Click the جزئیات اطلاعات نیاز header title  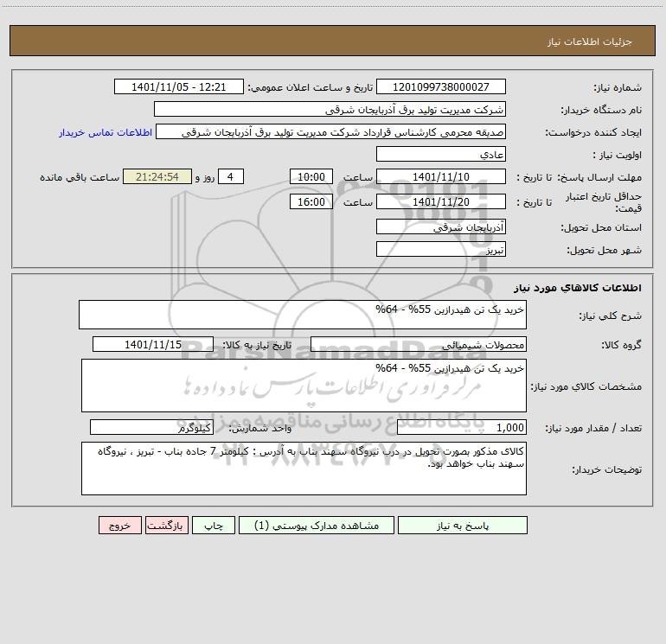(590, 41)
